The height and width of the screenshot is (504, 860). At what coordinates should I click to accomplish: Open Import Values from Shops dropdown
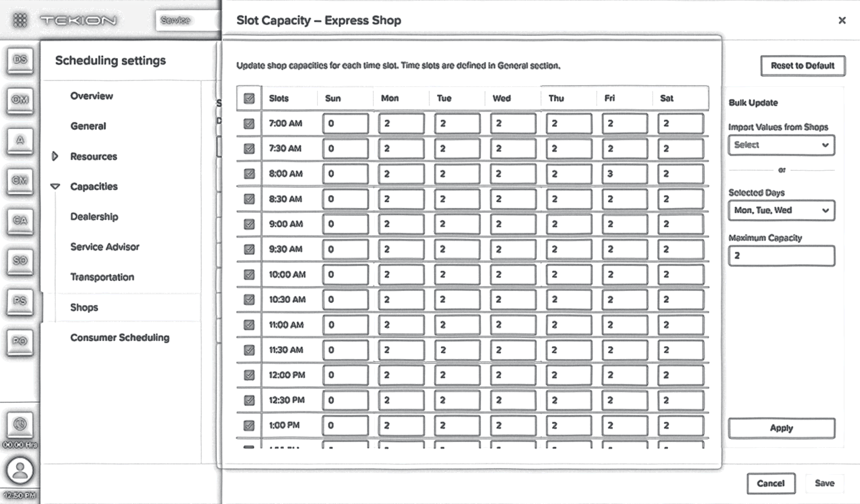click(781, 145)
